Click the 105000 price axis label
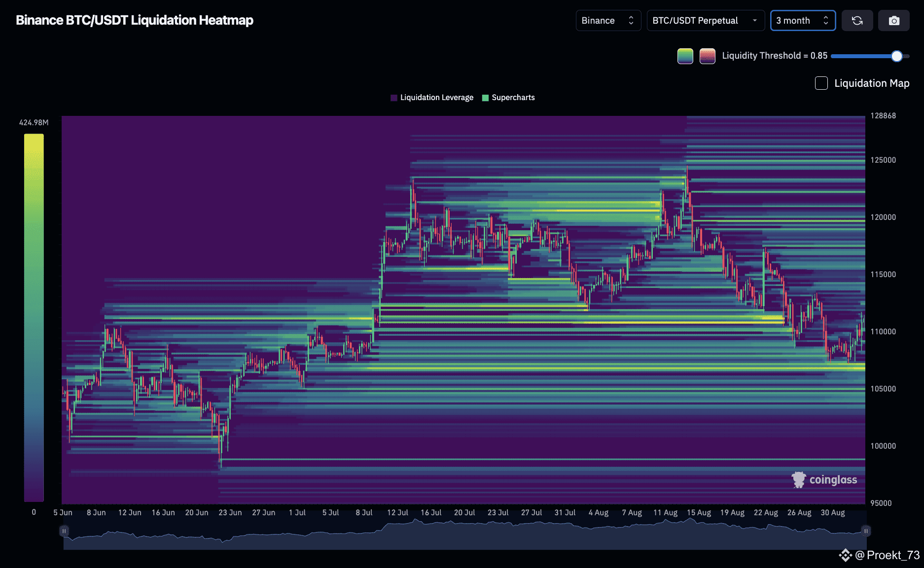 tap(883, 389)
